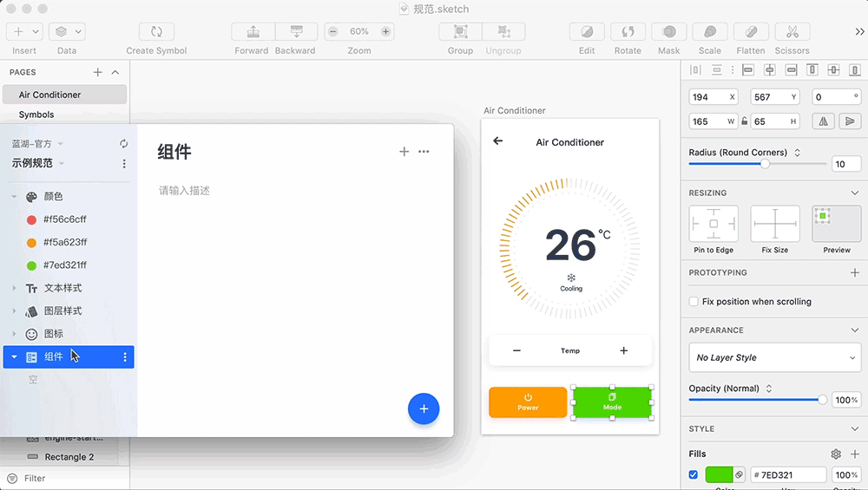This screenshot has width=868, height=490.
Task: Open the green fill color swatch
Action: pyautogui.click(x=719, y=474)
